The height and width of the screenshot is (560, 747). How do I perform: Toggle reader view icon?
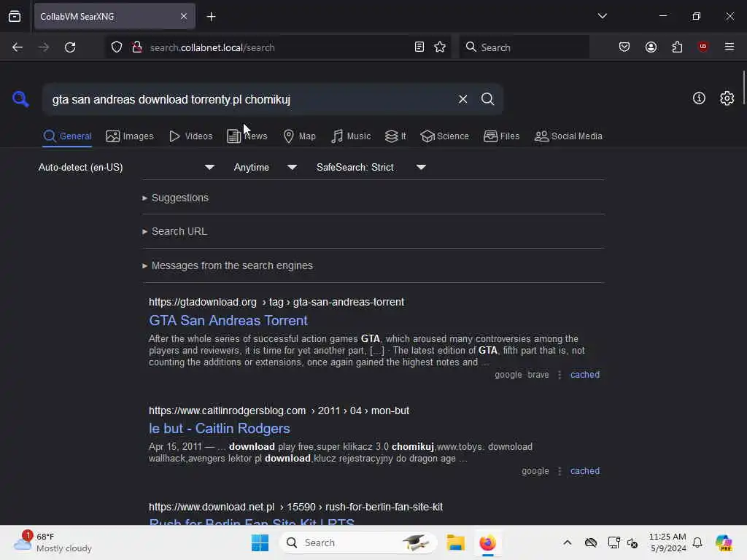419,47
